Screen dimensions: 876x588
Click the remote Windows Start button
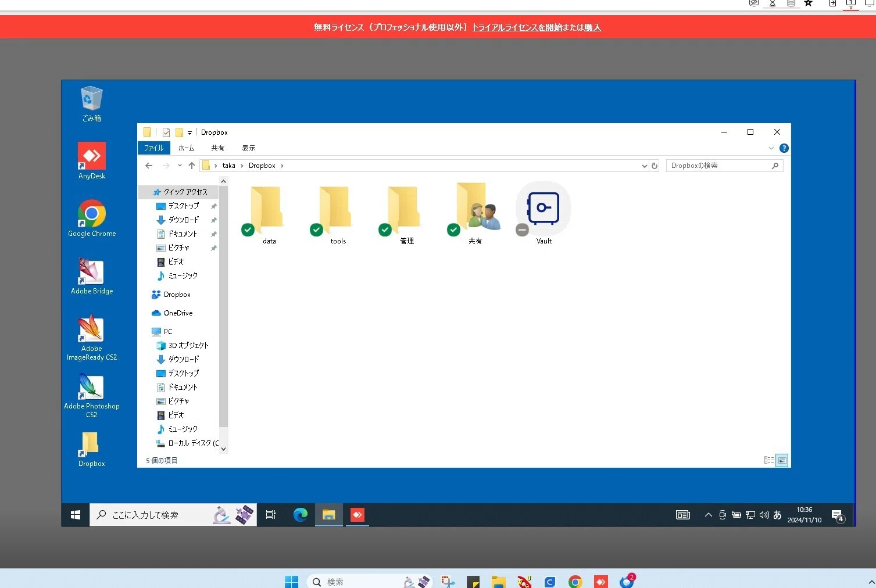click(76, 515)
